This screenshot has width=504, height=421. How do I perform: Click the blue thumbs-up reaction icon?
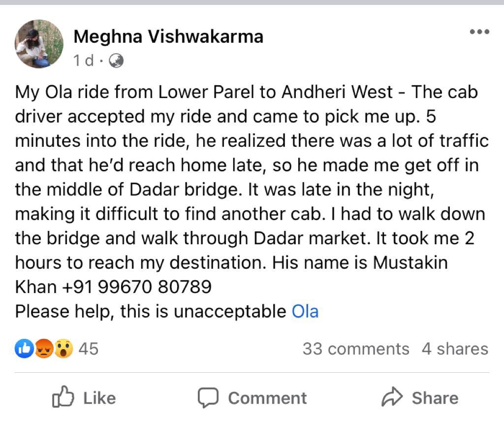[25, 349]
